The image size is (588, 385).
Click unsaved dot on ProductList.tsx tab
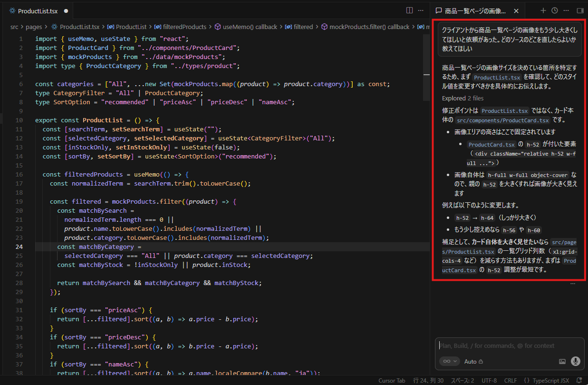click(66, 10)
